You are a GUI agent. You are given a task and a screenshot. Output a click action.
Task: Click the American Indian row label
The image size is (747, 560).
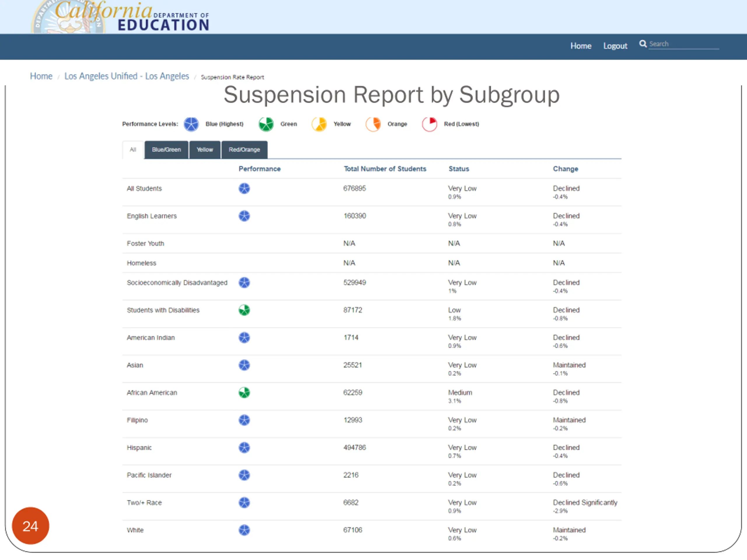click(151, 337)
